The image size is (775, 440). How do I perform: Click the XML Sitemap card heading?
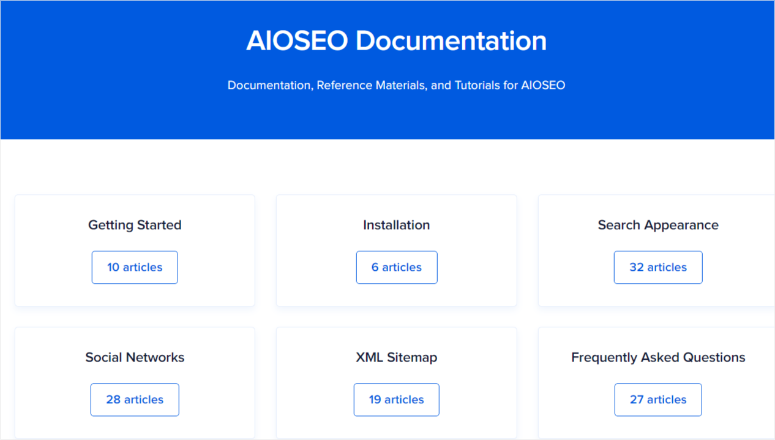pos(396,357)
